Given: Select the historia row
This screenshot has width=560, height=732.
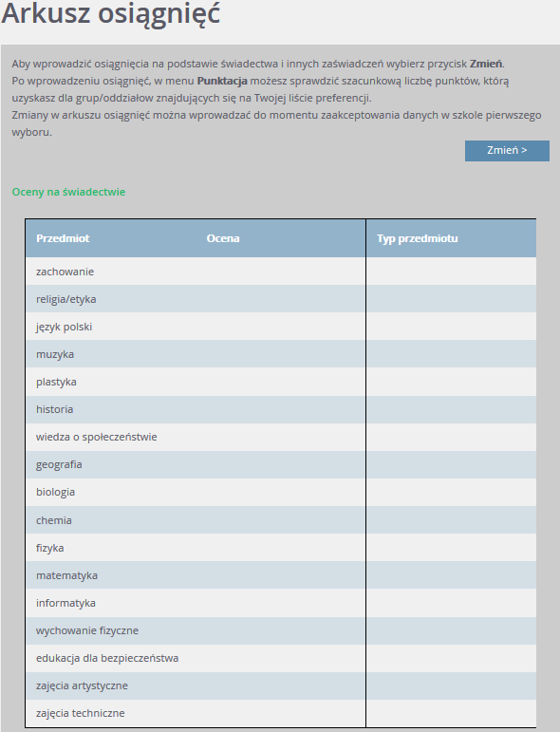Looking at the screenshot, I should point(281,409).
